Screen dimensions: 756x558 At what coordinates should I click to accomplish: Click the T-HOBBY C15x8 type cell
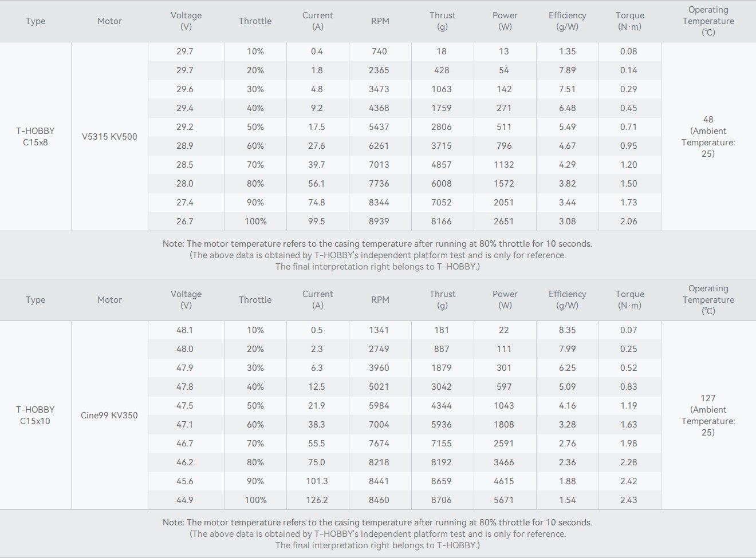click(x=36, y=136)
